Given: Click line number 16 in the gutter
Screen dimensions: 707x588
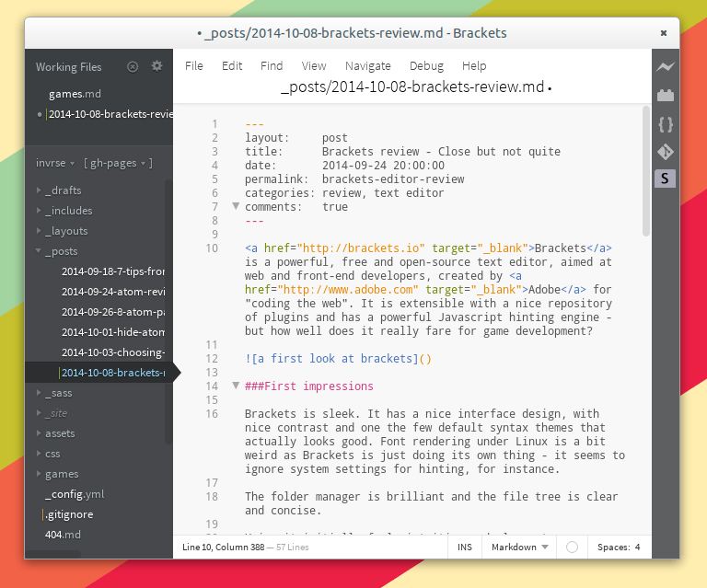Looking at the screenshot, I should [x=212, y=414].
